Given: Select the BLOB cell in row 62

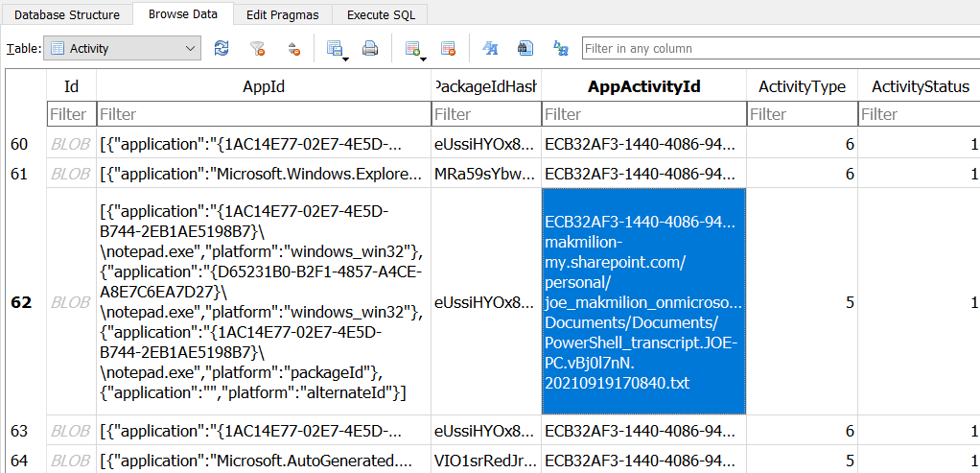Looking at the screenshot, I should pos(71,301).
